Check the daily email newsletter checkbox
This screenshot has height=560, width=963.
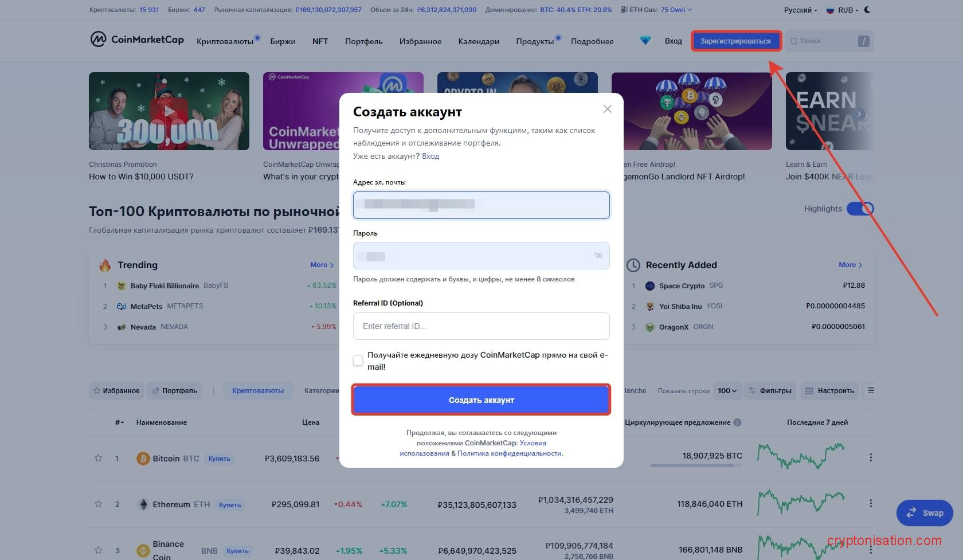coord(358,361)
